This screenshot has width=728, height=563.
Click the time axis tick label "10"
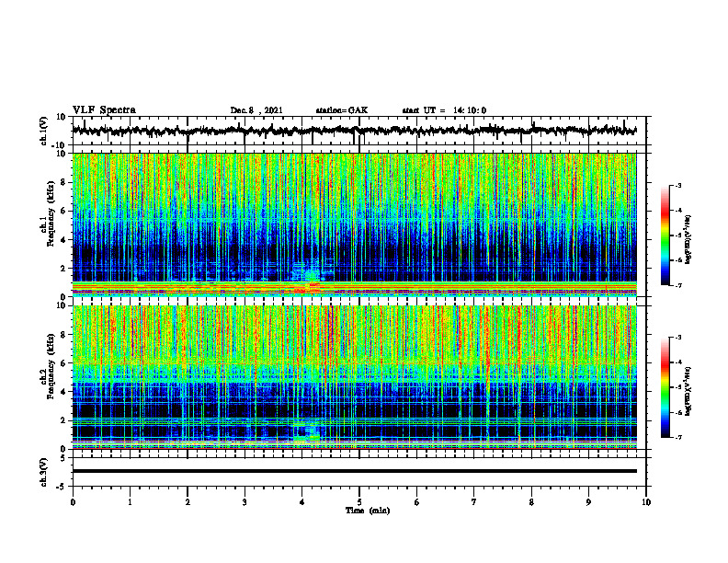click(646, 502)
